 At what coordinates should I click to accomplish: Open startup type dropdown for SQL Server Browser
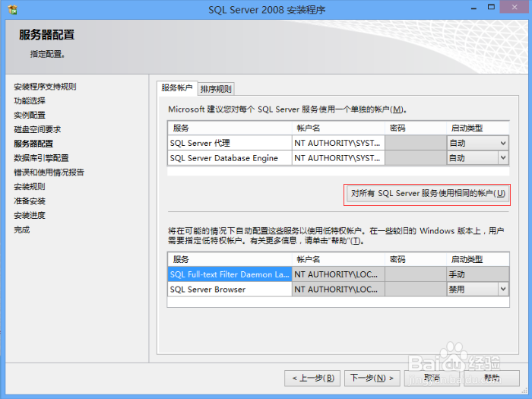click(x=503, y=290)
